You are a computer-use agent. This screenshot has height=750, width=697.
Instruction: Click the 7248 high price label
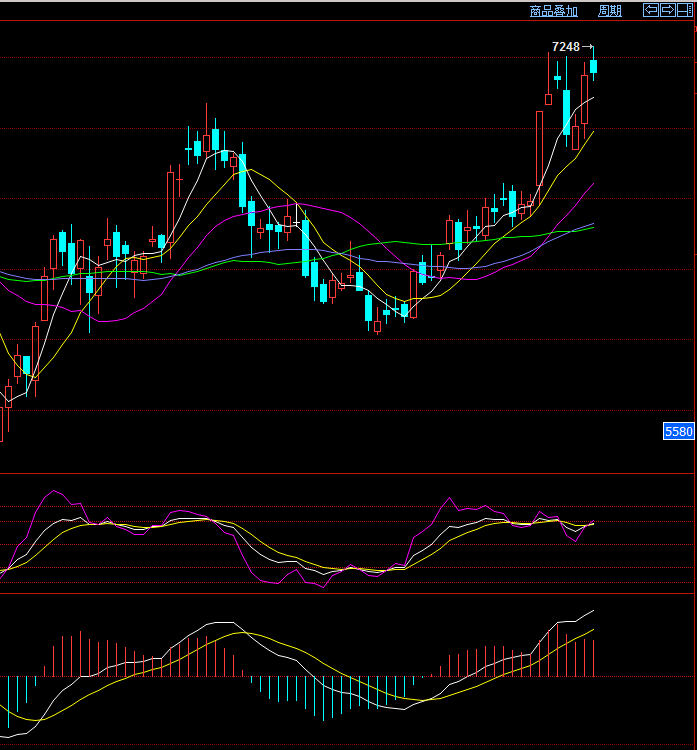click(566, 47)
